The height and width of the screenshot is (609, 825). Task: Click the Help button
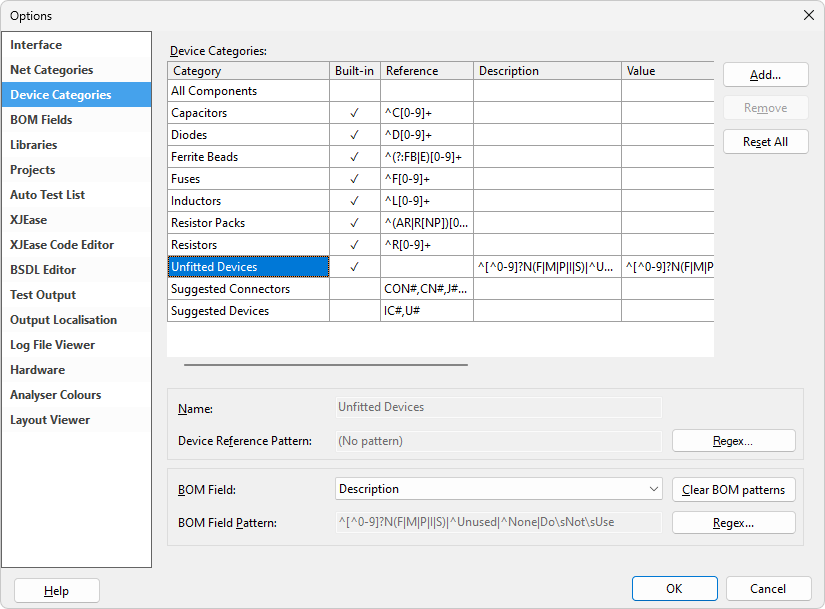tap(56, 591)
